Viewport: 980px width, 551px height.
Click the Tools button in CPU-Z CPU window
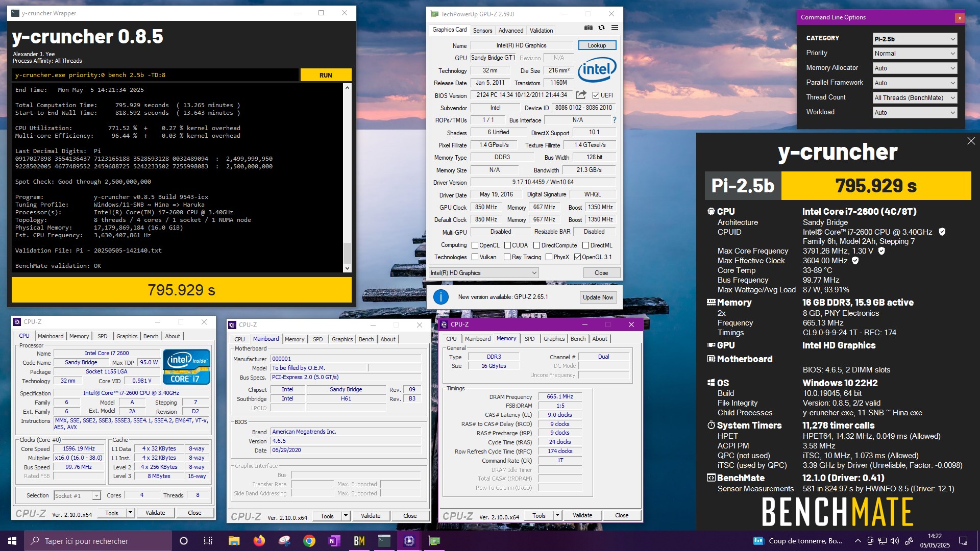112,513
